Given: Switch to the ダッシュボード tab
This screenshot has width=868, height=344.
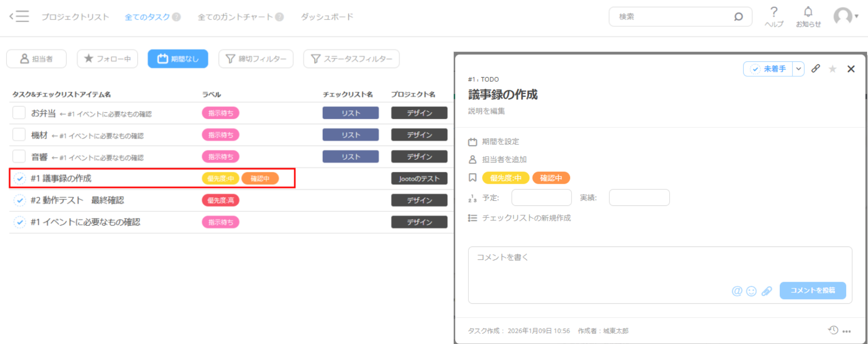Looking at the screenshot, I should (x=327, y=17).
